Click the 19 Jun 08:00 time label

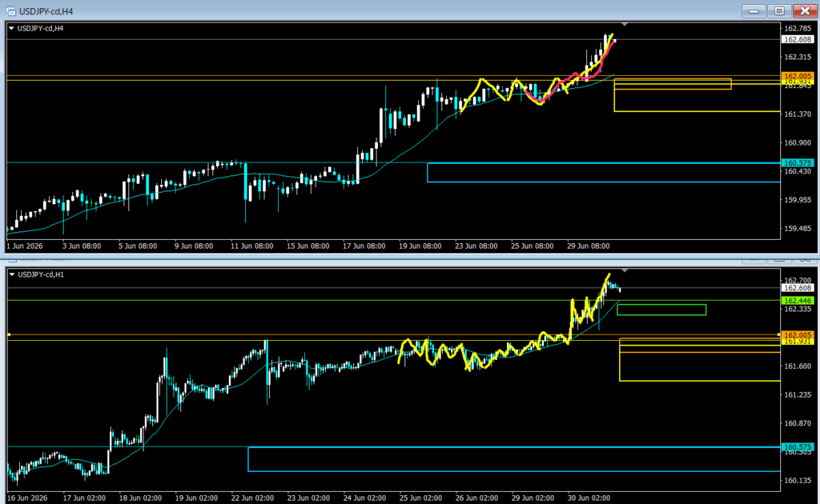420,246
